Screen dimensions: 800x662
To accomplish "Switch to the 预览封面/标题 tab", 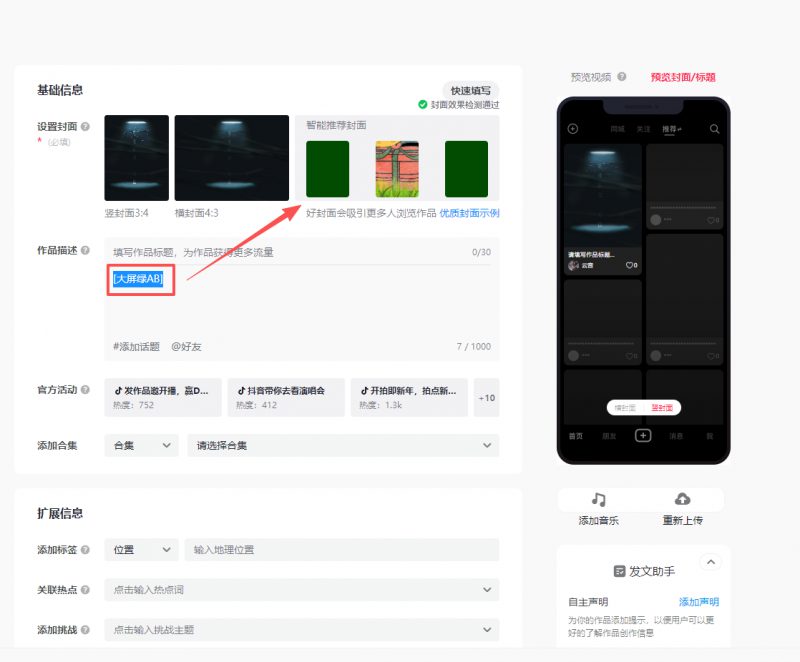I will point(683,77).
